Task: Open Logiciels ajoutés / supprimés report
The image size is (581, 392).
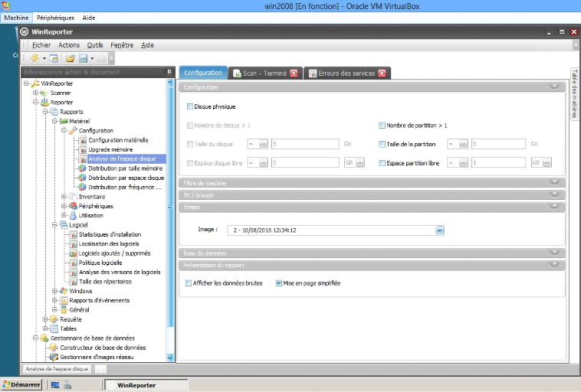Action: pyautogui.click(x=114, y=253)
